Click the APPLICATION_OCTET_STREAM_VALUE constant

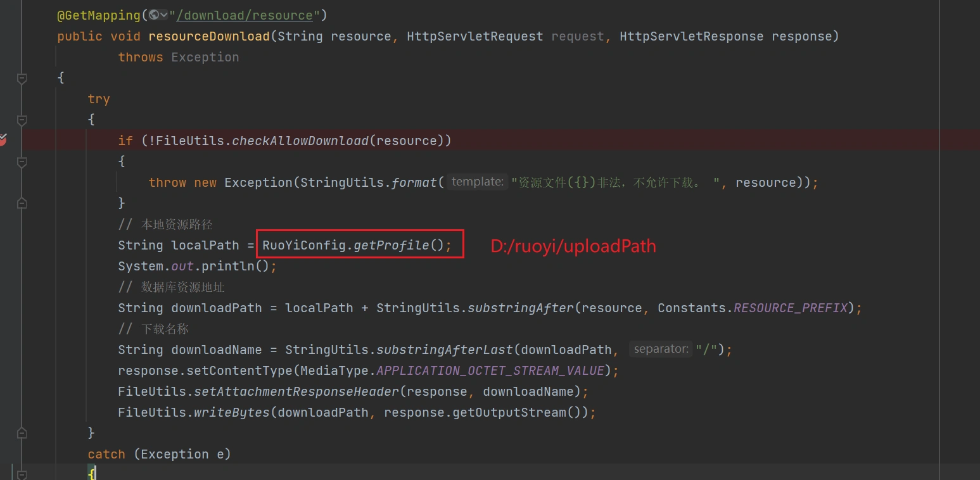490,370
